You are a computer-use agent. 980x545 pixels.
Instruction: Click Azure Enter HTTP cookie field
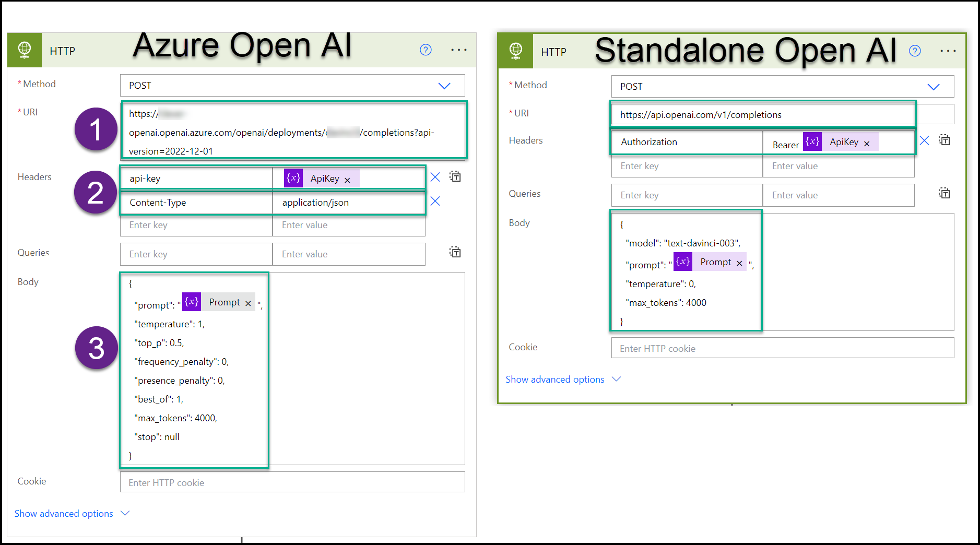point(292,482)
